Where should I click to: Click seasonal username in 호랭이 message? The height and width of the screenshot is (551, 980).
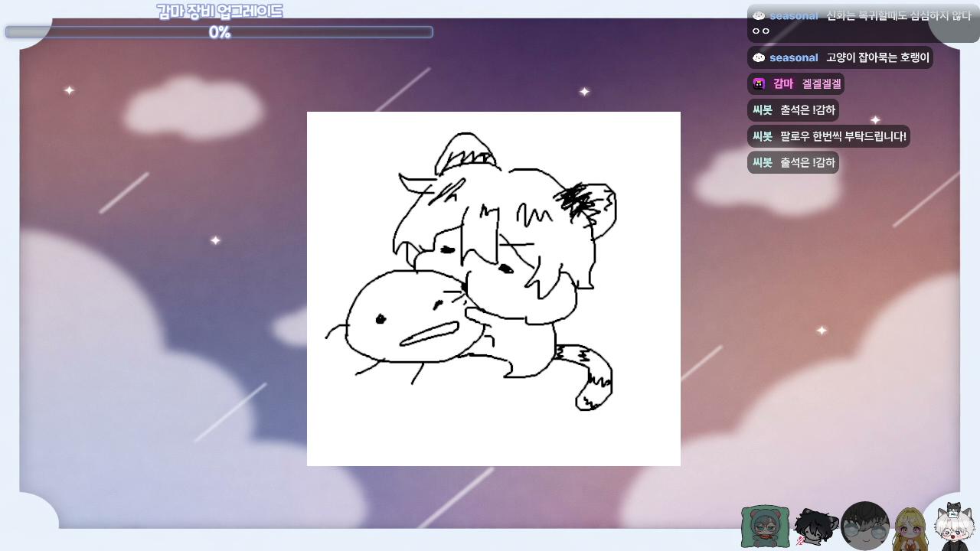(794, 57)
